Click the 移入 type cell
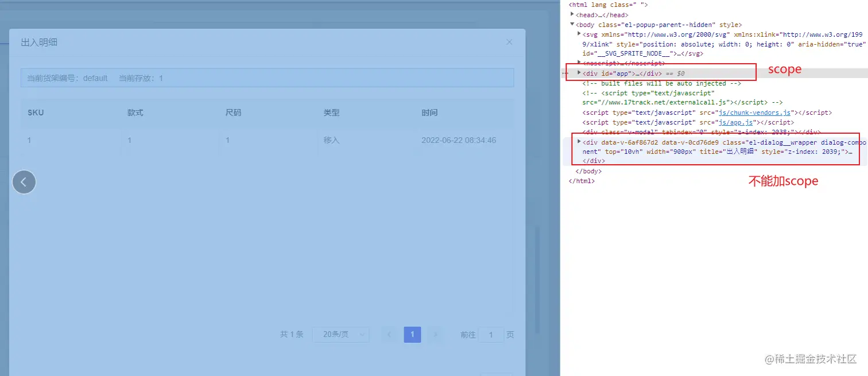 331,140
